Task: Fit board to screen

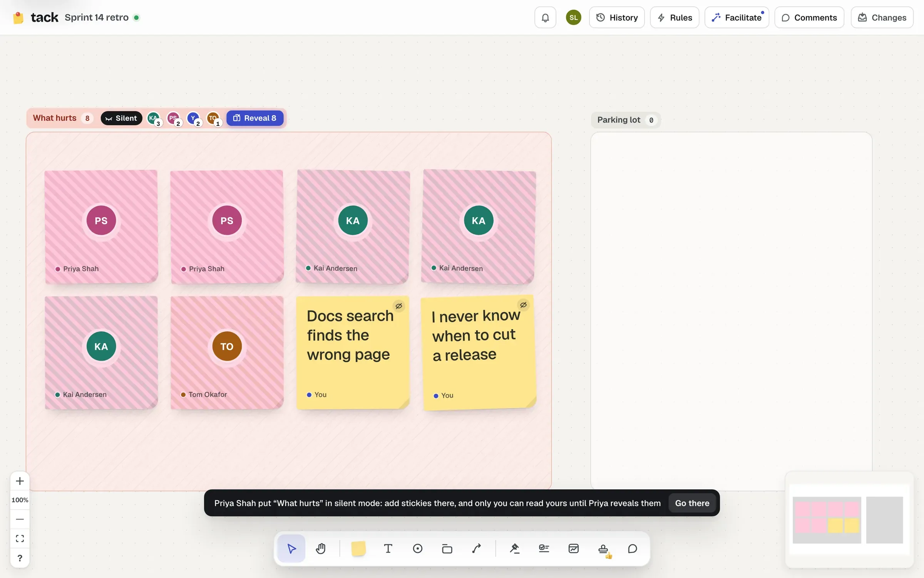Action: [x=20, y=538]
